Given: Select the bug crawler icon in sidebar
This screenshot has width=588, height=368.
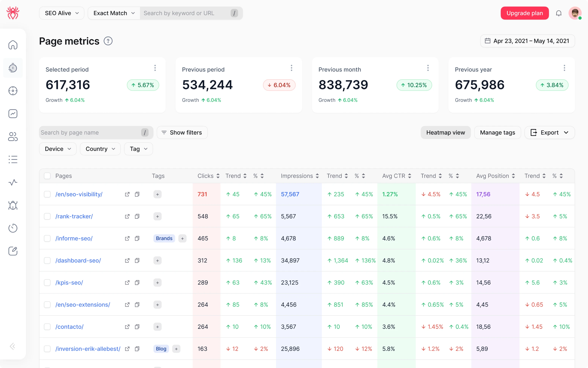Looking at the screenshot, I should coord(13,206).
